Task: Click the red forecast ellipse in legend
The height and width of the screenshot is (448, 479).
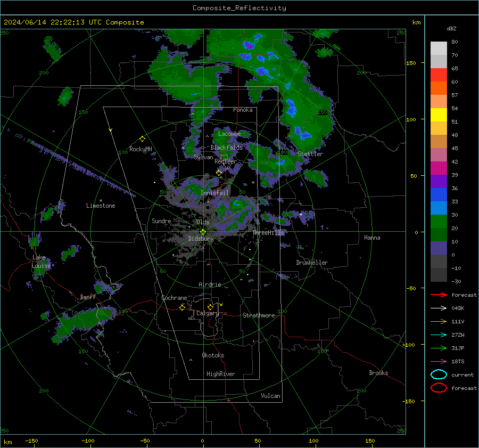Action: pos(439,388)
